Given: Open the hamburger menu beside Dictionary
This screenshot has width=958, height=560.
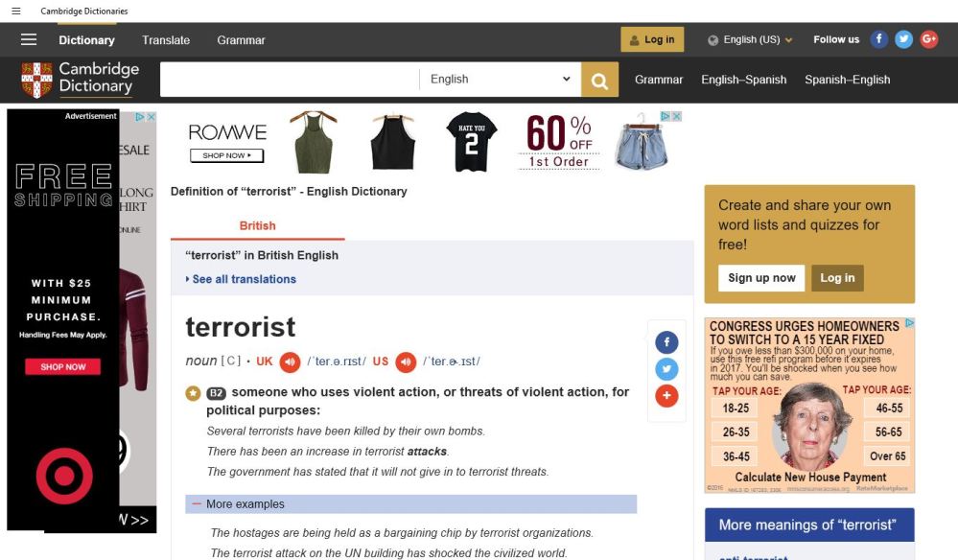Looking at the screenshot, I should tap(29, 39).
